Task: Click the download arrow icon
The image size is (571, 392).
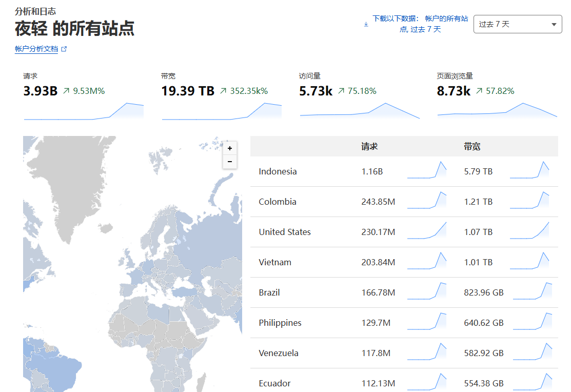Action: click(366, 24)
